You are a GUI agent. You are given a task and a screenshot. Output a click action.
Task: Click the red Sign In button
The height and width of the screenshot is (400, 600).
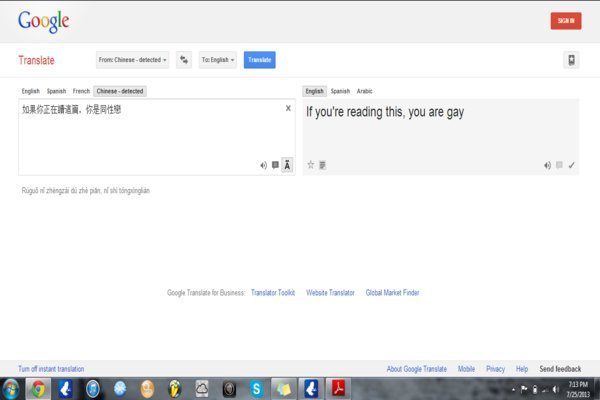coord(566,21)
